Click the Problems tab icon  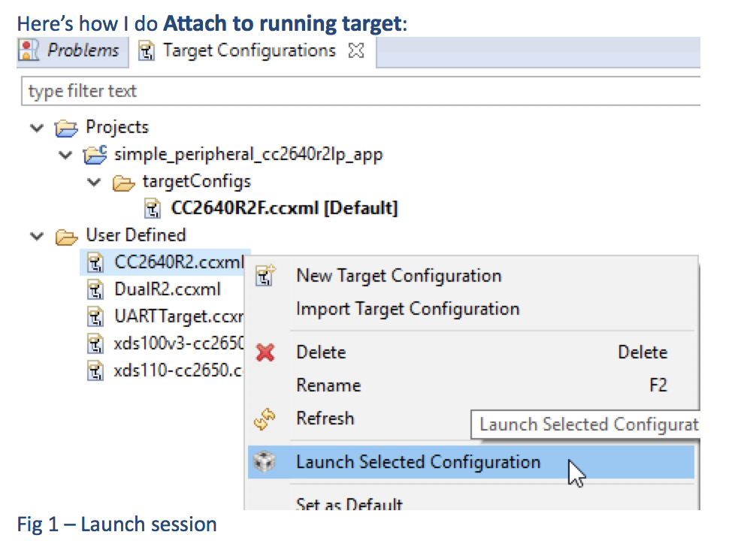click(x=29, y=51)
